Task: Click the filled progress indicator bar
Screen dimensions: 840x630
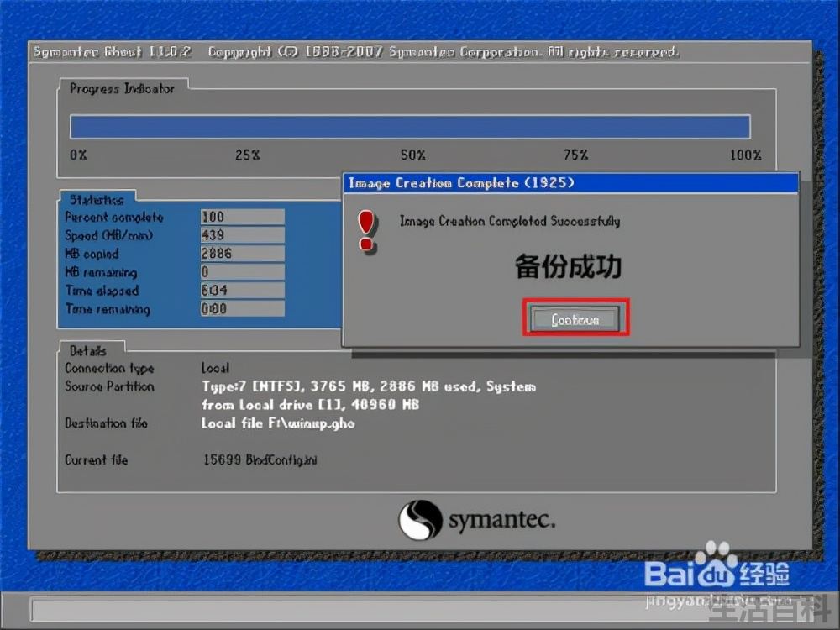Action: 410,127
